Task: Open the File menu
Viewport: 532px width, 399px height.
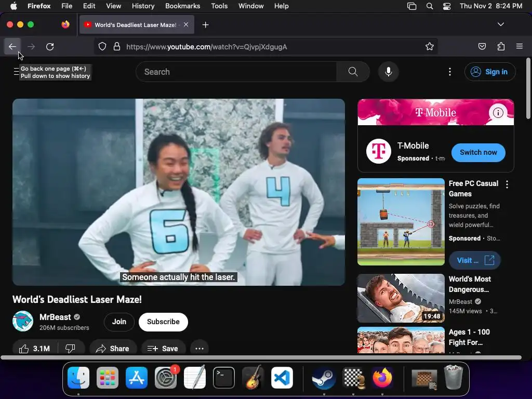Action: [x=66, y=6]
